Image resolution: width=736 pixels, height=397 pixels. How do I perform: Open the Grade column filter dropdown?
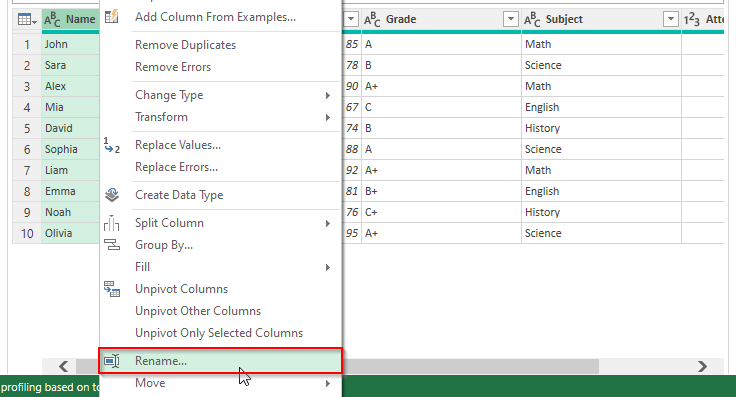(x=510, y=19)
